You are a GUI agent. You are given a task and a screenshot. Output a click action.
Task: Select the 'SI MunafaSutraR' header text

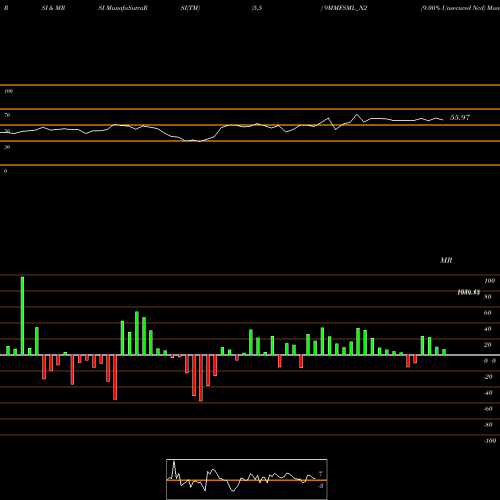123,8
